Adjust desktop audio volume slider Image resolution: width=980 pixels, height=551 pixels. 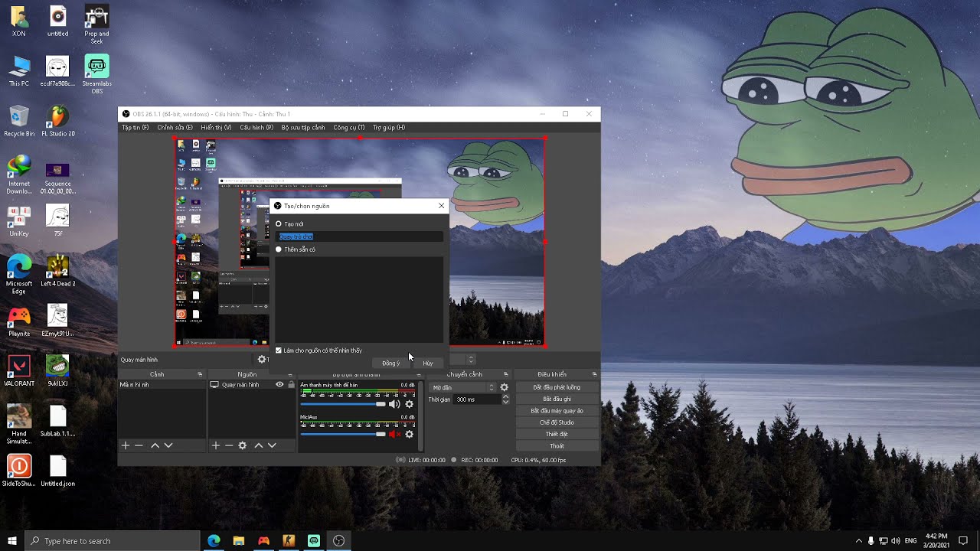click(343, 404)
